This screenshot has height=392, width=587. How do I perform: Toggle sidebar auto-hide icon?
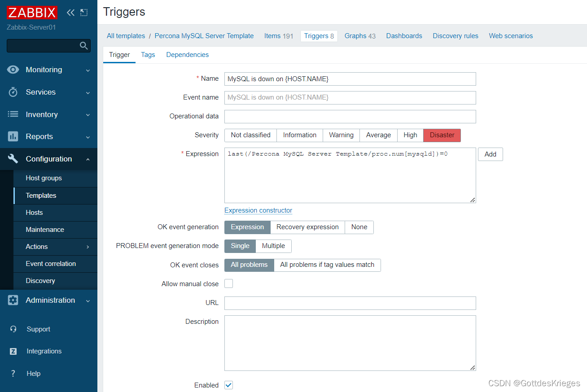[84, 13]
